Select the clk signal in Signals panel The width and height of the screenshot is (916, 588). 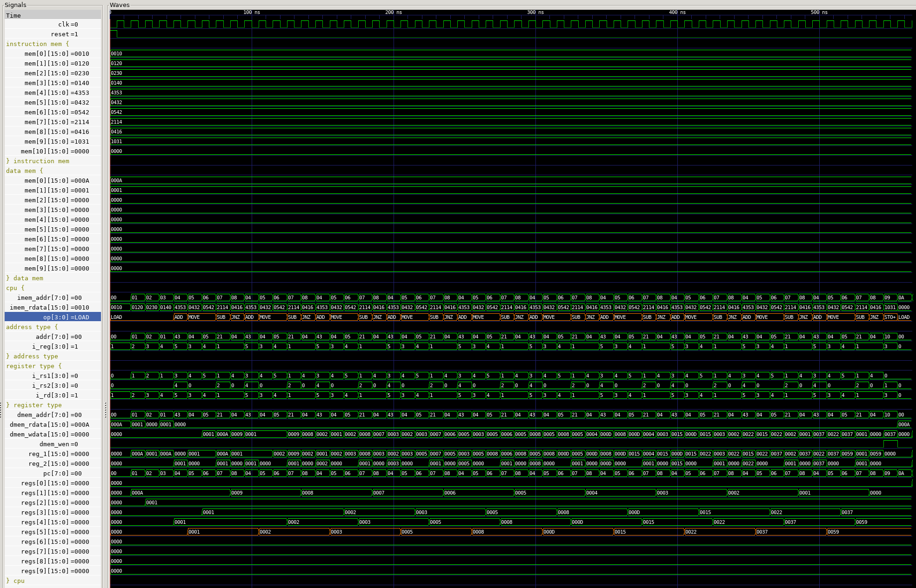[x=53, y=24]
